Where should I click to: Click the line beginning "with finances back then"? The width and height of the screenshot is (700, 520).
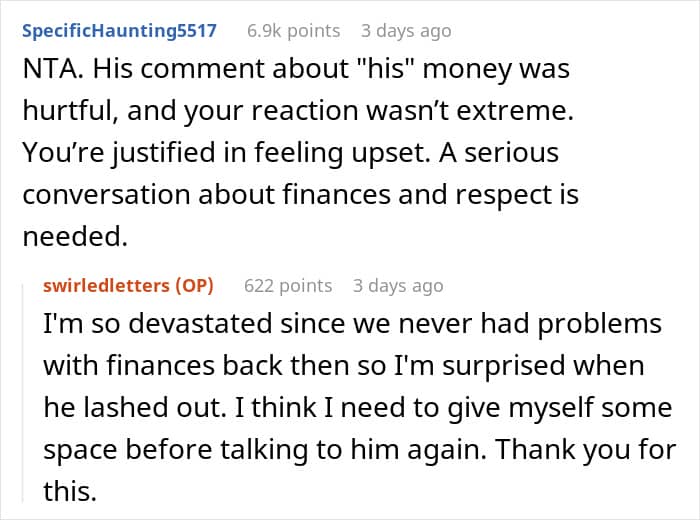click(340, 367)
